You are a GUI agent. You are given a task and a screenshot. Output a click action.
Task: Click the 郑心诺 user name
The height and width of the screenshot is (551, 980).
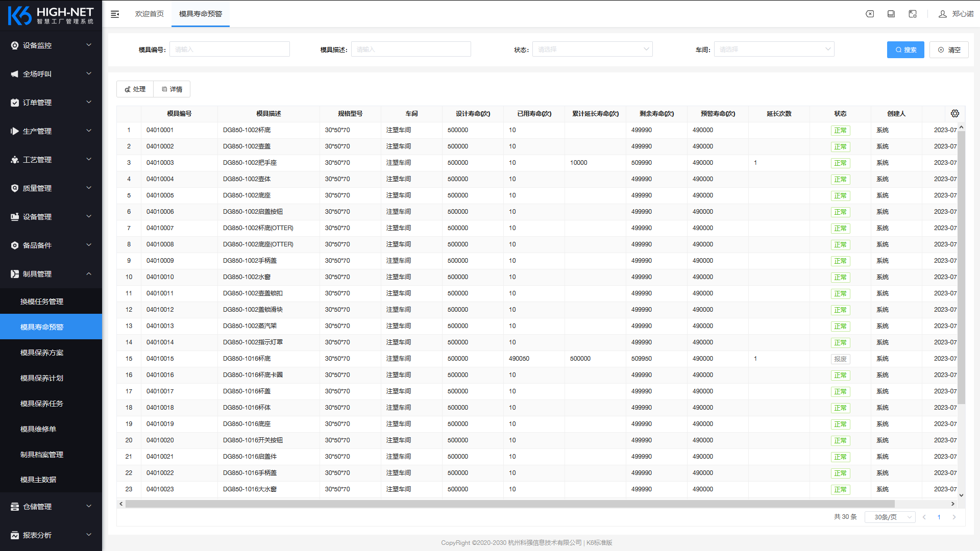pos(963,14)
